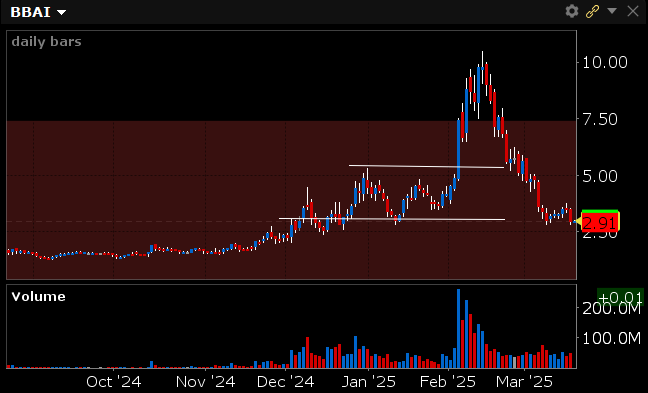
Task: Click the 5.00 price axis label
Action: (600, 176)
